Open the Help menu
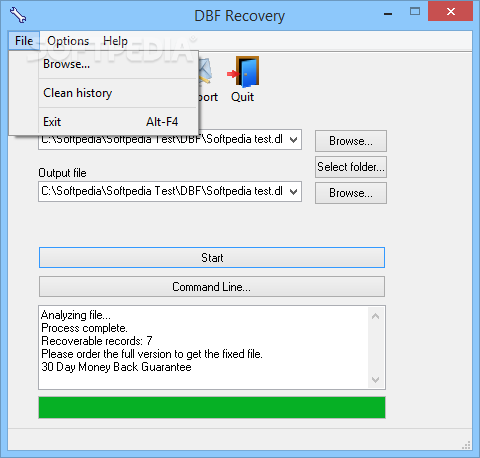This screenshot has height=458, width=480. [115, 41]
